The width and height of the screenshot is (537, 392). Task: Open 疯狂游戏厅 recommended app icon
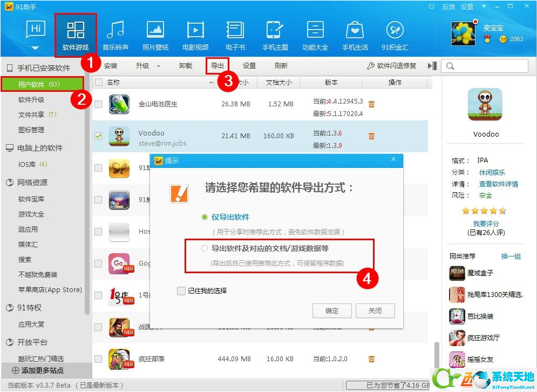457,337
